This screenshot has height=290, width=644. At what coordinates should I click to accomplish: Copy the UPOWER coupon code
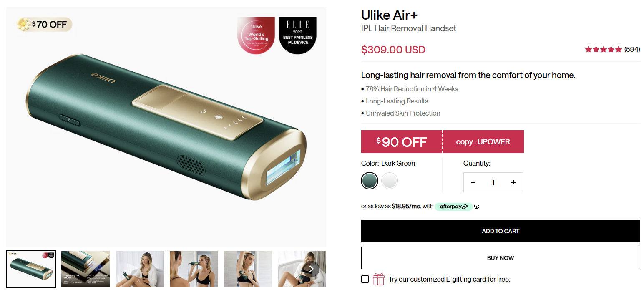[x=483, y=142]
